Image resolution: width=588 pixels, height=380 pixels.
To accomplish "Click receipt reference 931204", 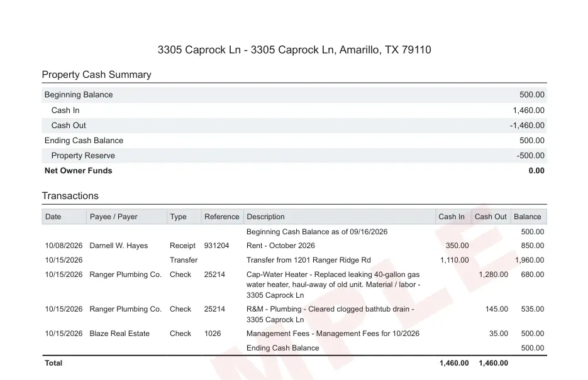I will click(x=216, y=246).
